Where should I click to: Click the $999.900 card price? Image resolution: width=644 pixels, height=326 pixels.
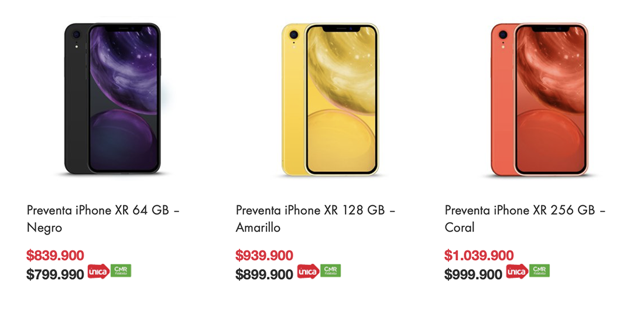[473, 274]
